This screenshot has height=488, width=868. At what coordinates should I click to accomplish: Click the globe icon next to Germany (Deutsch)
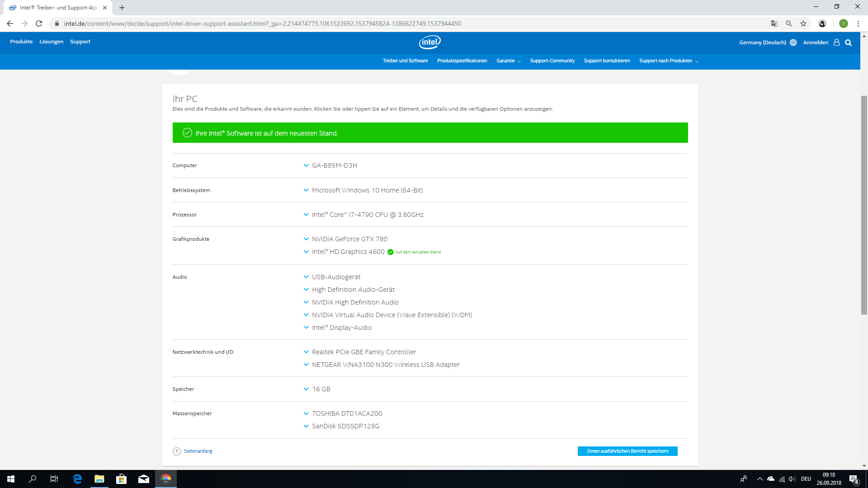coord(793,42)
